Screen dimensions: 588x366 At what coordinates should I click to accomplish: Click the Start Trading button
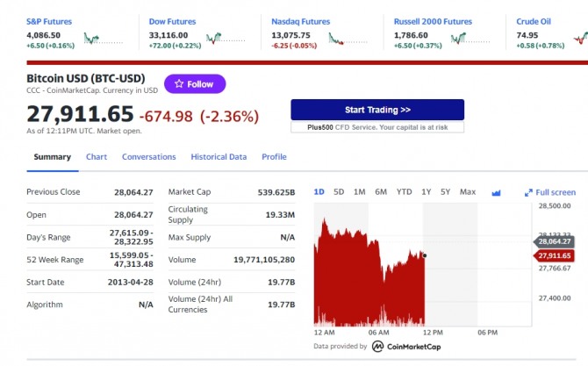tap(377, 110)
